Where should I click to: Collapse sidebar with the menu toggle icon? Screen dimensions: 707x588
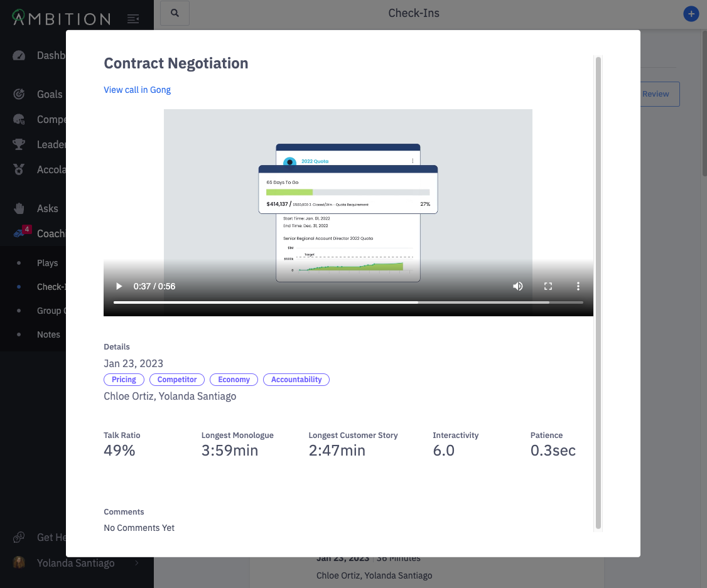point(133,18)
